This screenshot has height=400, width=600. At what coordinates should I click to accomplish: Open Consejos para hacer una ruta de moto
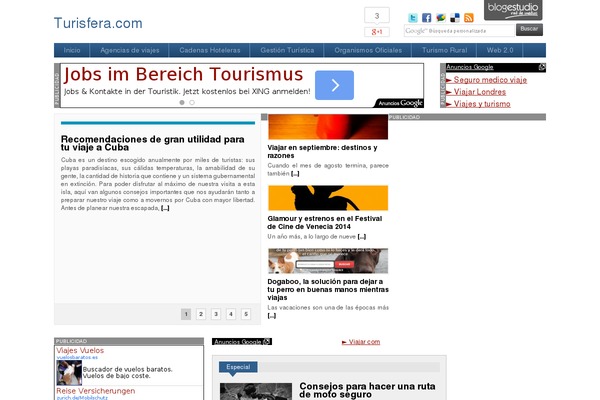(367, 390)
